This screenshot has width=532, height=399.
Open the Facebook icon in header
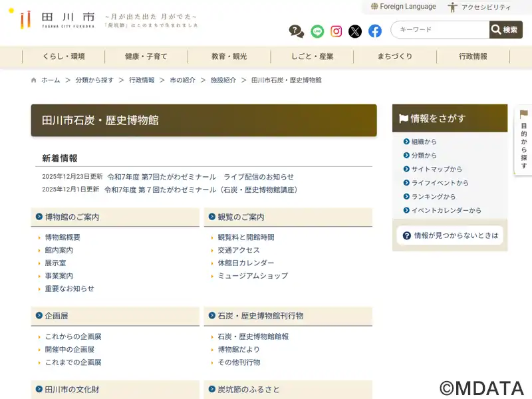pos(375,31)
